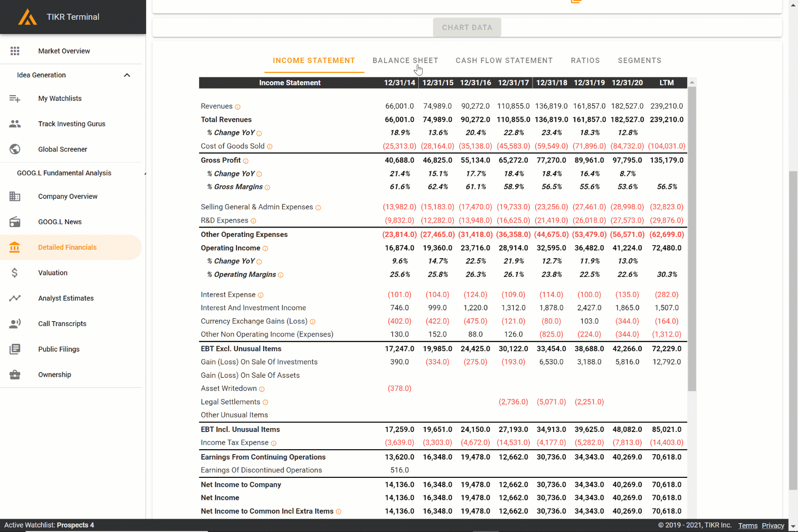
Task: Click the info icon beside % Gross Margins
Action: tap(267, 188)
